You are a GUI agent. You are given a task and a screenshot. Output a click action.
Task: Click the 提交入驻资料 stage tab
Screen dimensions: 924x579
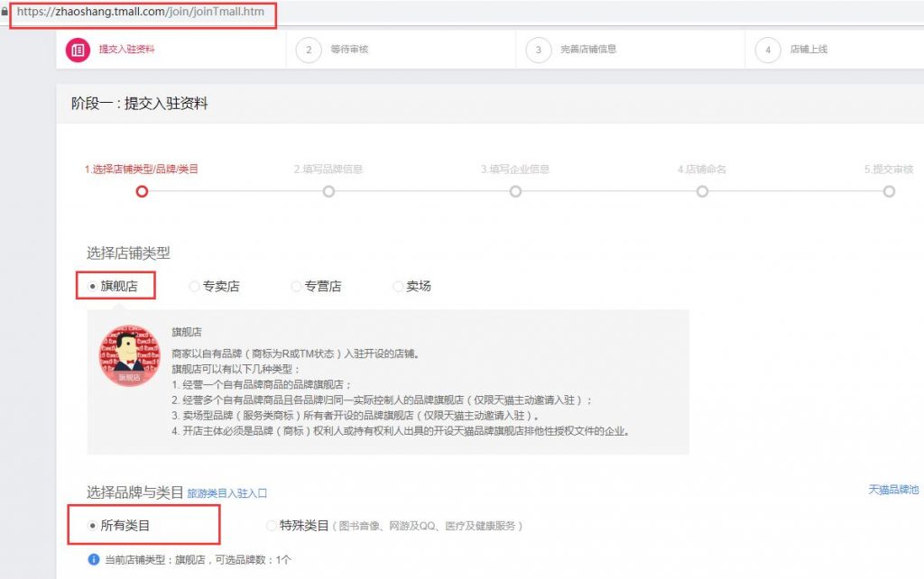126,50
